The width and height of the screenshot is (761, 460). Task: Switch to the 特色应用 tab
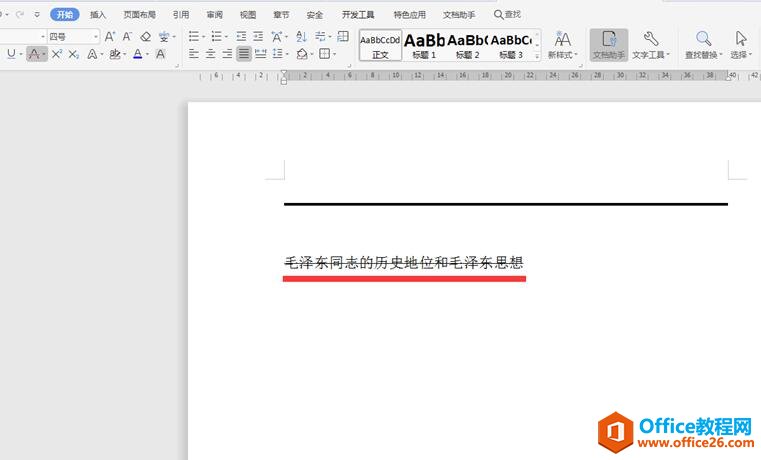409,15
